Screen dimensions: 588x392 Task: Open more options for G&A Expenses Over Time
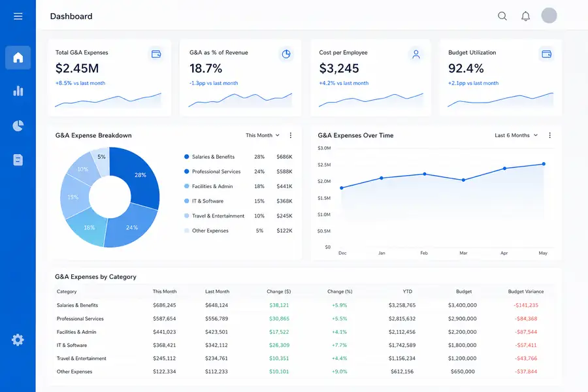(x=549, y=135)
